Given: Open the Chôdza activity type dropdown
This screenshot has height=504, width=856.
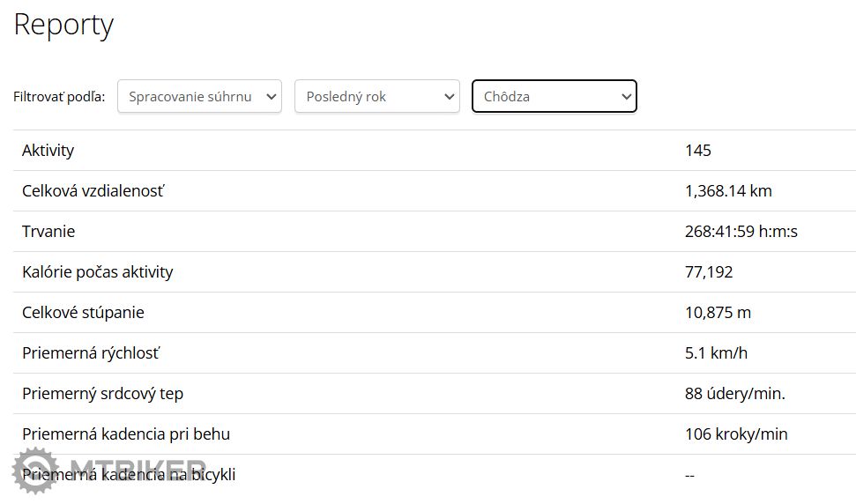Looking at the screenshot, I should [x=555, y=97].
